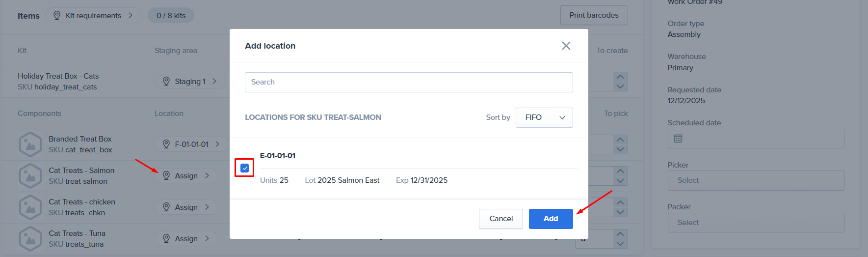The width and height of the screenshot is (868, 257).
Task: Open the FIFO sort dropdown
Action: (544, 117)
